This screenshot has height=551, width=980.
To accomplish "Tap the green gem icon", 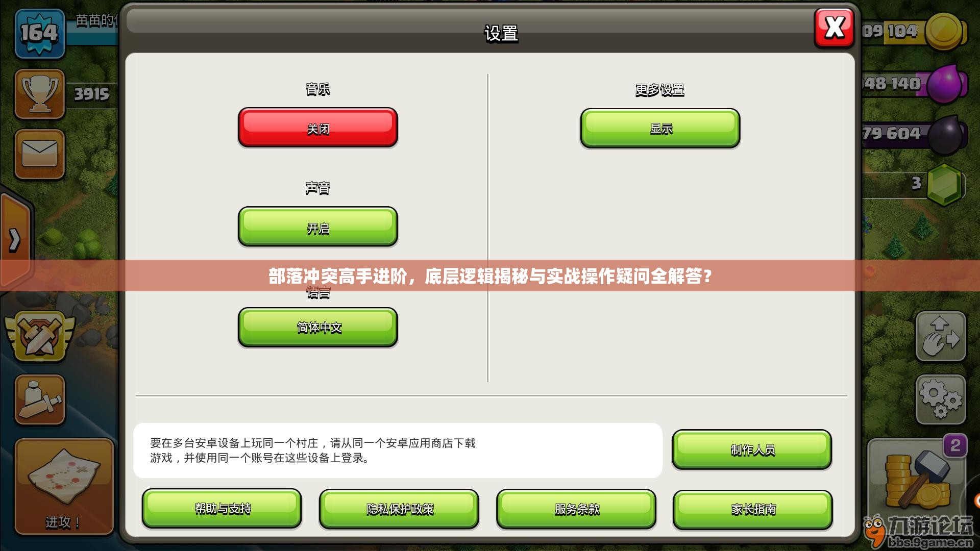I will (x=944, y=184).
